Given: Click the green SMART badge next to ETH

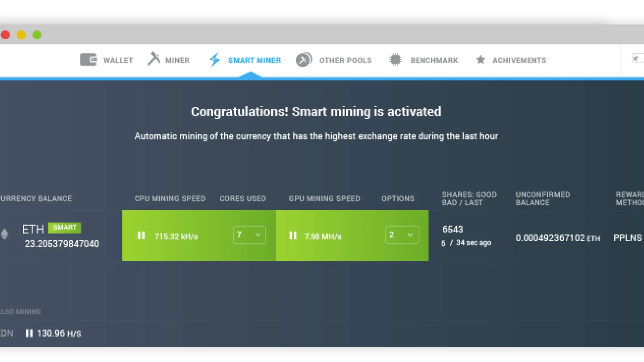Looking at the screenshot, I should point(64,228).
